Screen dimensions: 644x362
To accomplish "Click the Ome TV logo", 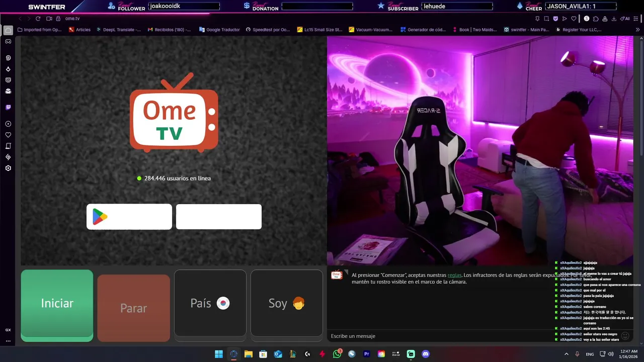I will tap(174, 113).
